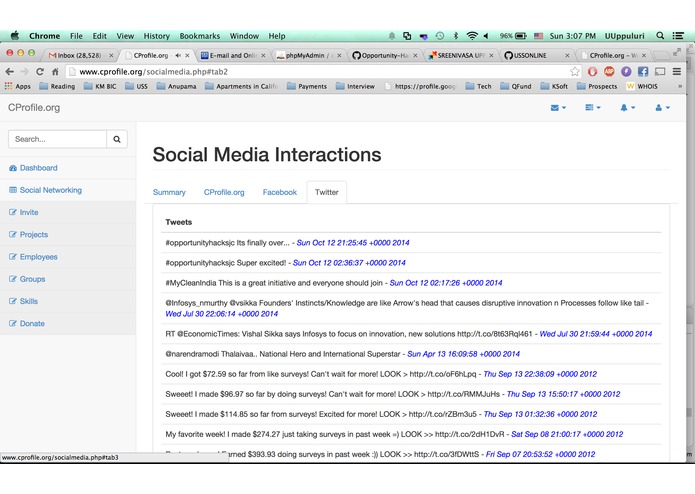Open Spotlight search in menu bar
The width and height of the screenshot is (695, 494).
pyautogui.click(x=660, y=36)
